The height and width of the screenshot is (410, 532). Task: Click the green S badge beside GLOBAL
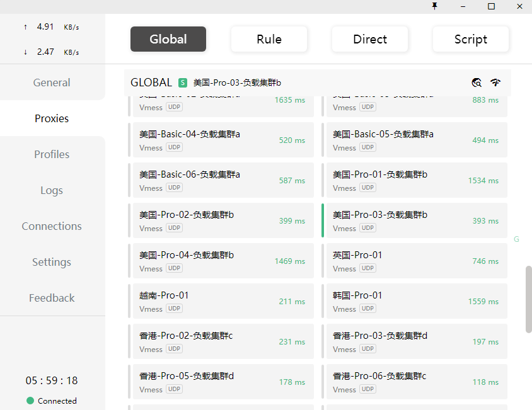[x=183, y=83]
